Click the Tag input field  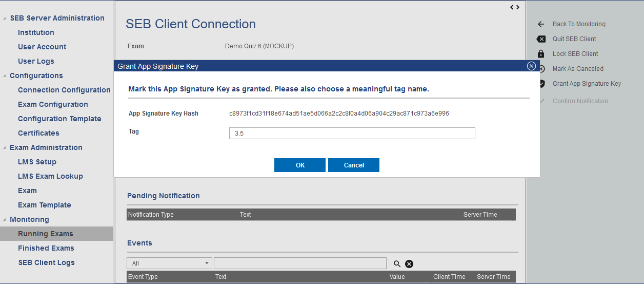(x=352, y=134)
